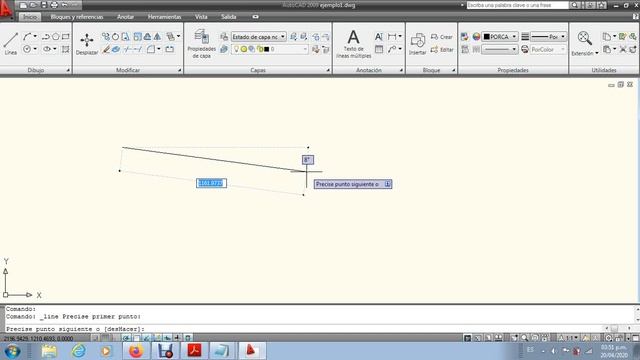Open the Vista ribbon tab

click(x=201, y=17)
